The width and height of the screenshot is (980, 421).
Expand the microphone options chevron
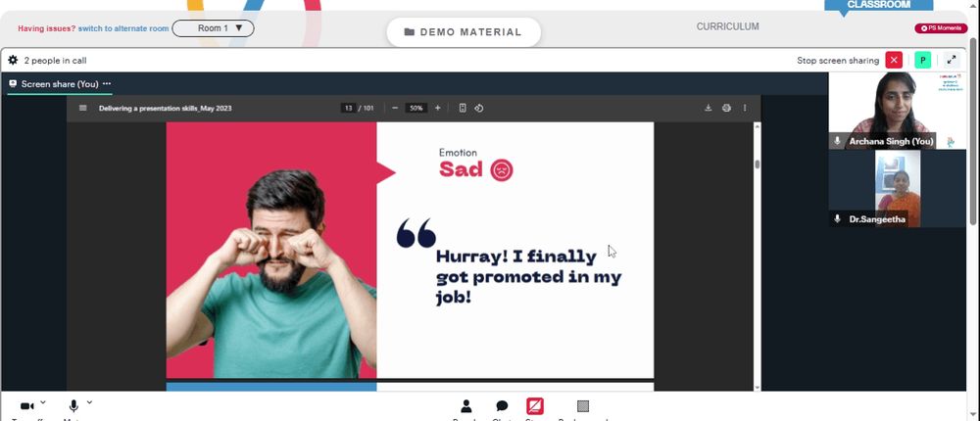(89, 402)
